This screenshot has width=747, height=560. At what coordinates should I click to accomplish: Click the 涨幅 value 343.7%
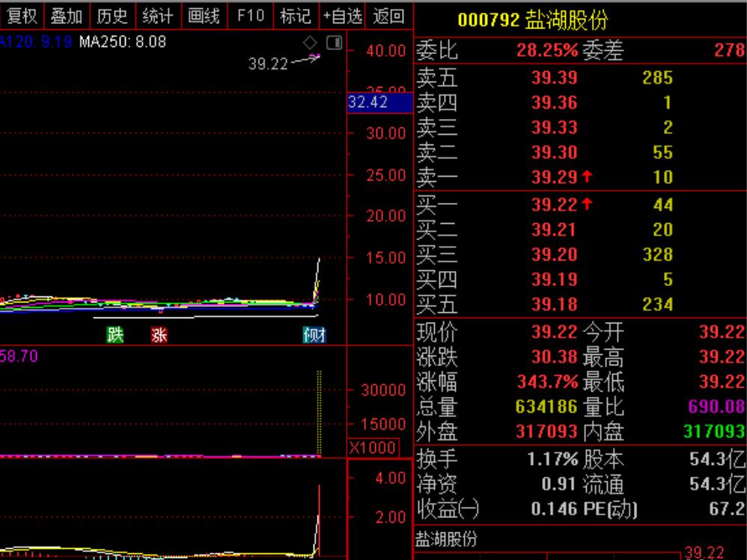click(547, 382)
